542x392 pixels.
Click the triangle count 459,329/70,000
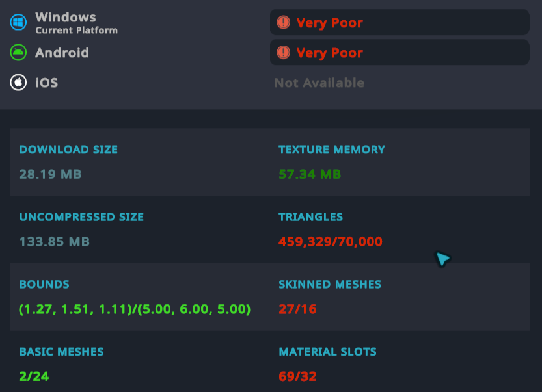click(x=331, y=242)
